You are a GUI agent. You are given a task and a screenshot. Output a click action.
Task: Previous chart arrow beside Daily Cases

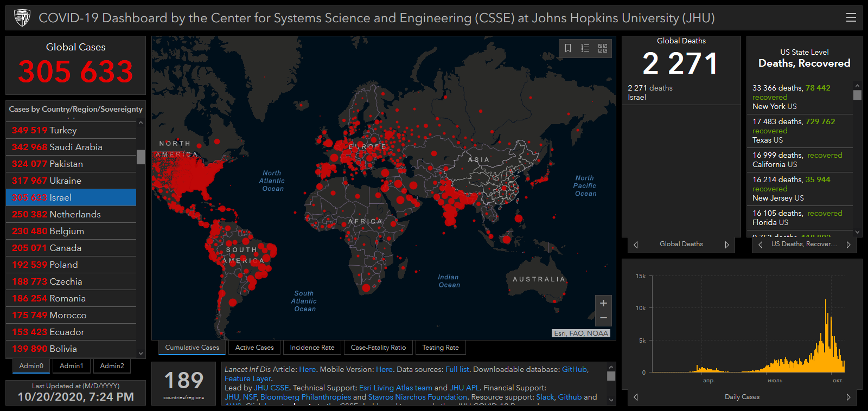point(636,397)
